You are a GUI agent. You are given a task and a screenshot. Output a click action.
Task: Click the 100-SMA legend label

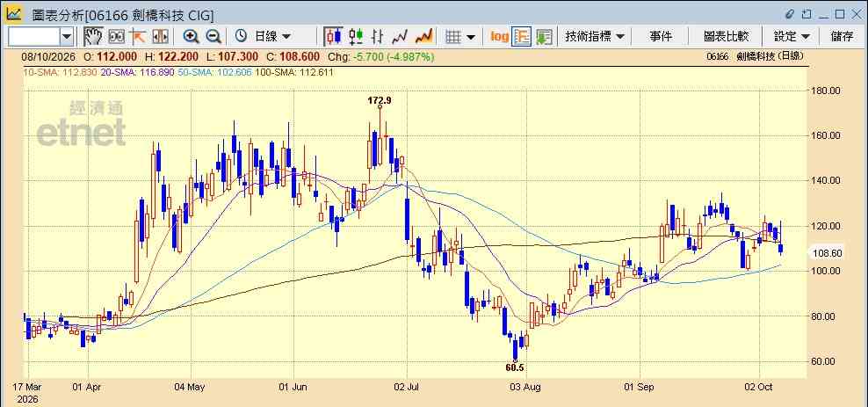click(294, 72)
